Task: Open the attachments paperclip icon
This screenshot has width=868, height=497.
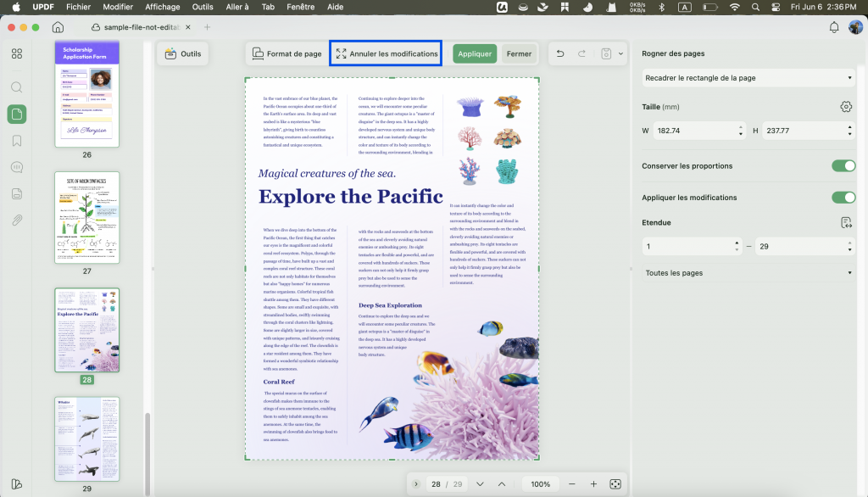Action: tap(17, 220)
